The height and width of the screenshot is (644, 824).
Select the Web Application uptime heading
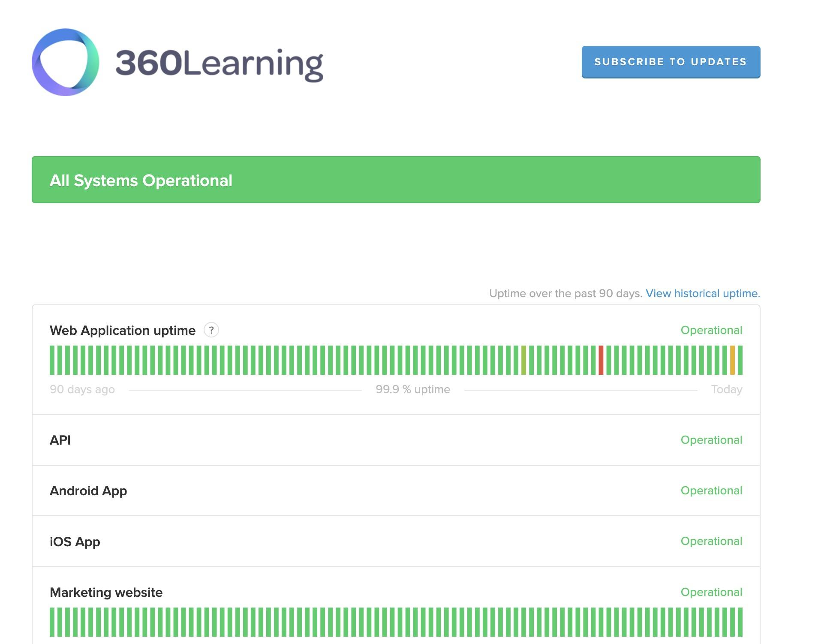123,330
